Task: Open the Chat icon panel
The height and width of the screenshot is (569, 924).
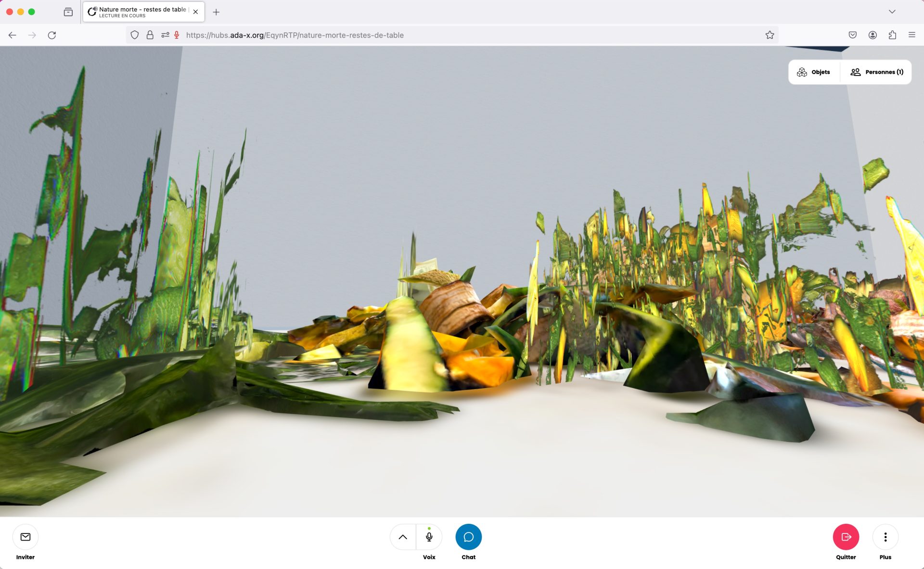Action: (x=468, y=536)
